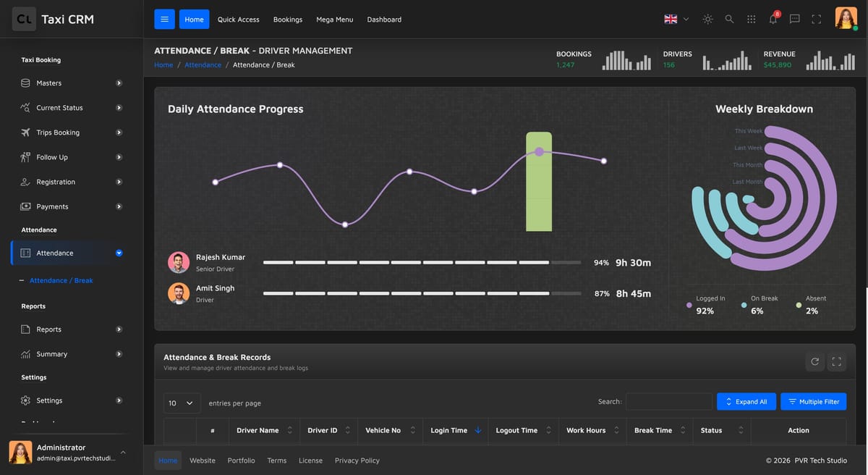Click Settings gear icon in sidebar
The image size is (868, 475).
(x=25, y=400)
